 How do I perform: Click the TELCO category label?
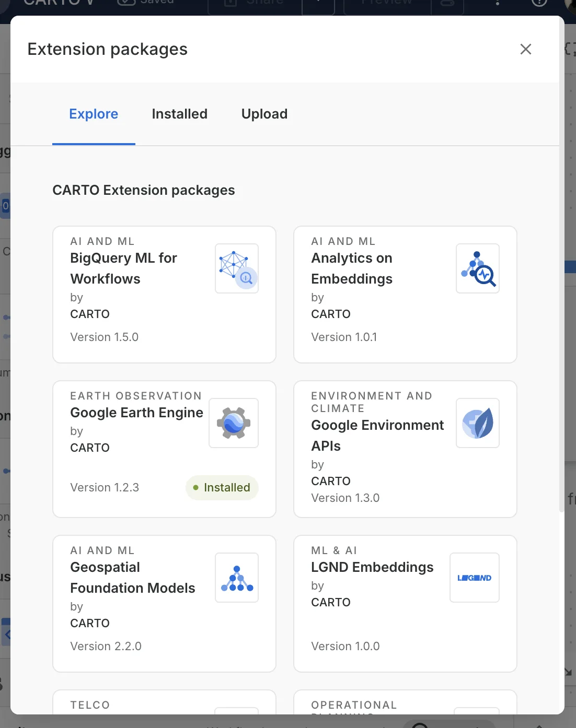[x=90, y=705]
